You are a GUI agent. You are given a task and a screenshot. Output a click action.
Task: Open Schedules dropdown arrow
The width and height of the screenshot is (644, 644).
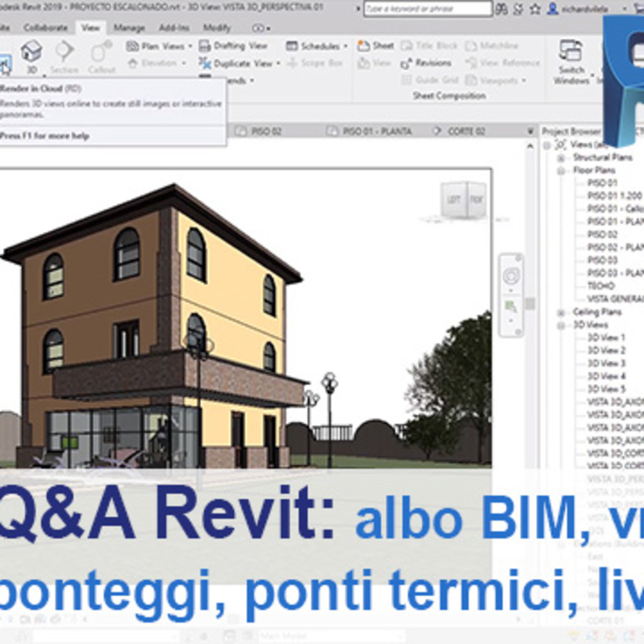point(345,46)
